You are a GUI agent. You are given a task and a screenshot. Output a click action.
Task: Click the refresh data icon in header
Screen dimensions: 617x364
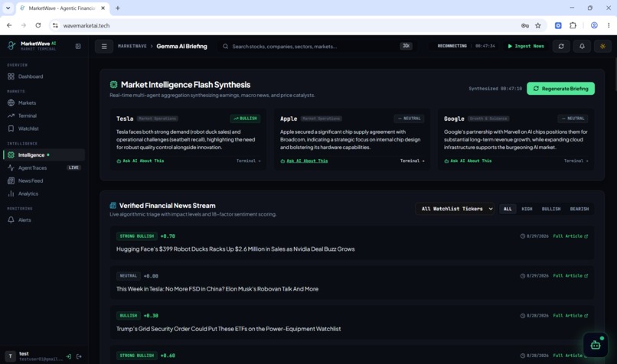click(561, 47)
